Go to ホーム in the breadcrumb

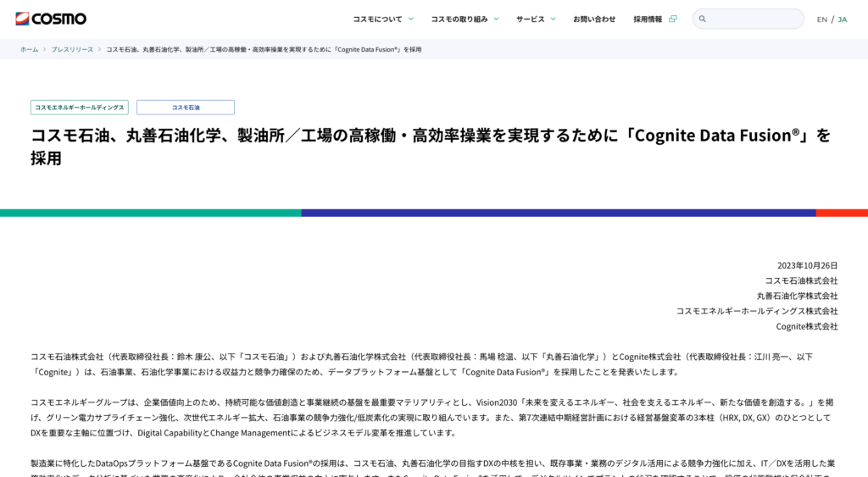tap(30, 49)
